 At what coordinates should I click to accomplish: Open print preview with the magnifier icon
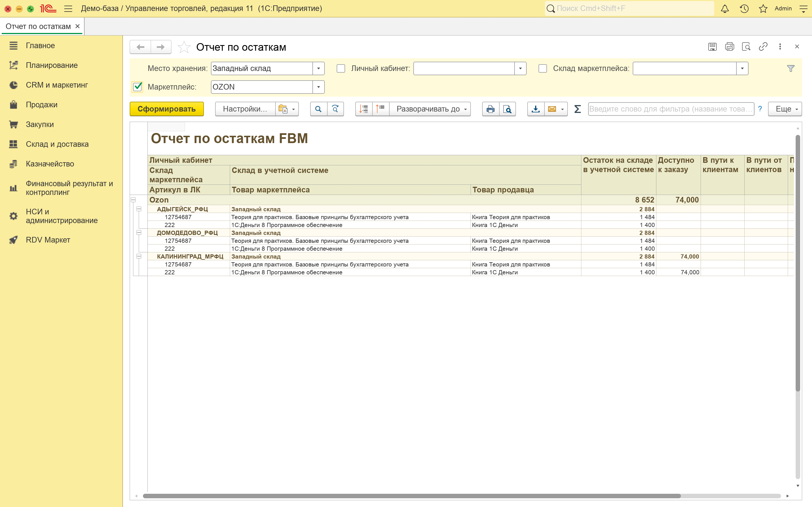click(507, 109)
